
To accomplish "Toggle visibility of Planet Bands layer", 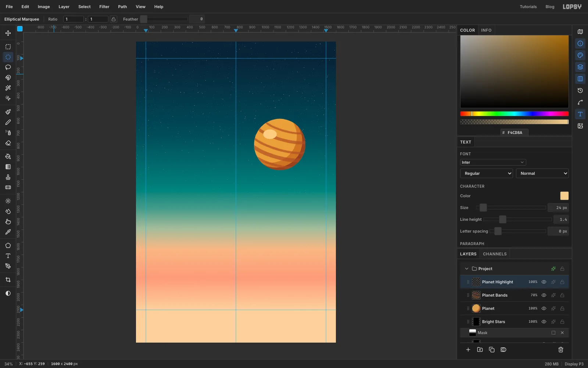I will click(x=544, y=295).
